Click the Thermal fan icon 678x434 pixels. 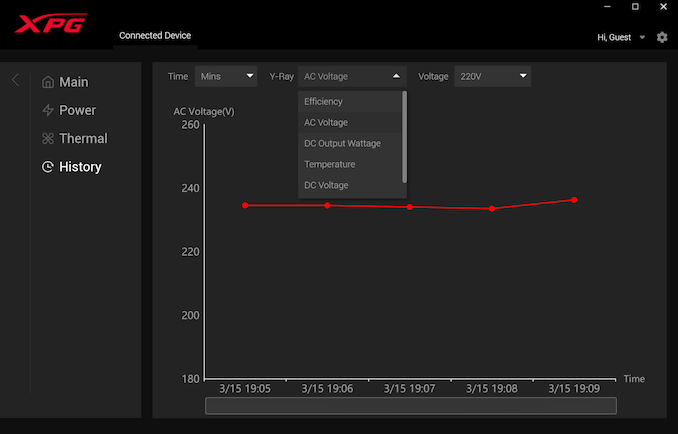(x=47, y=139)
